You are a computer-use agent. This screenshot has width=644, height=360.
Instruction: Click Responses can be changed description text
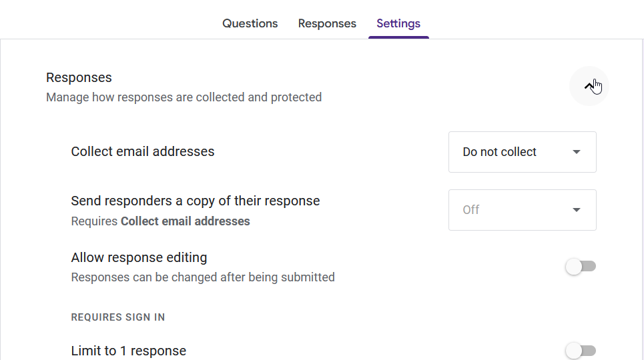tap(203, 277)
